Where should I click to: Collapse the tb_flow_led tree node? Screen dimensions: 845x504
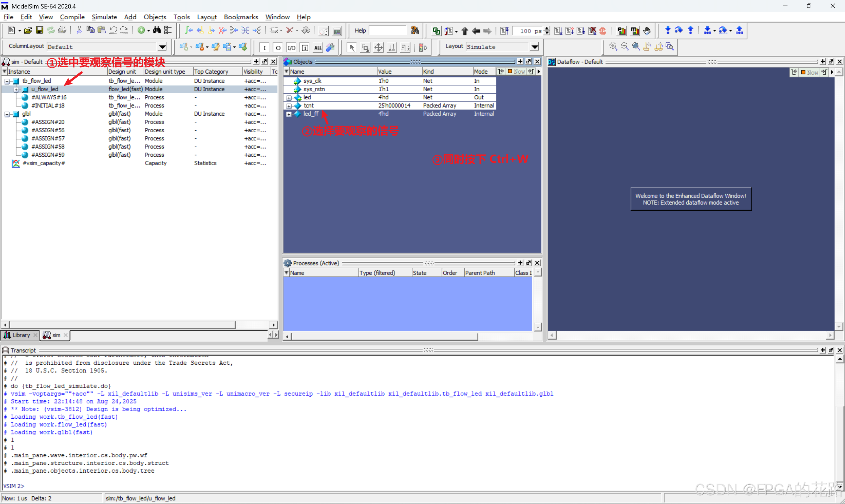click(x=7, y=81)
